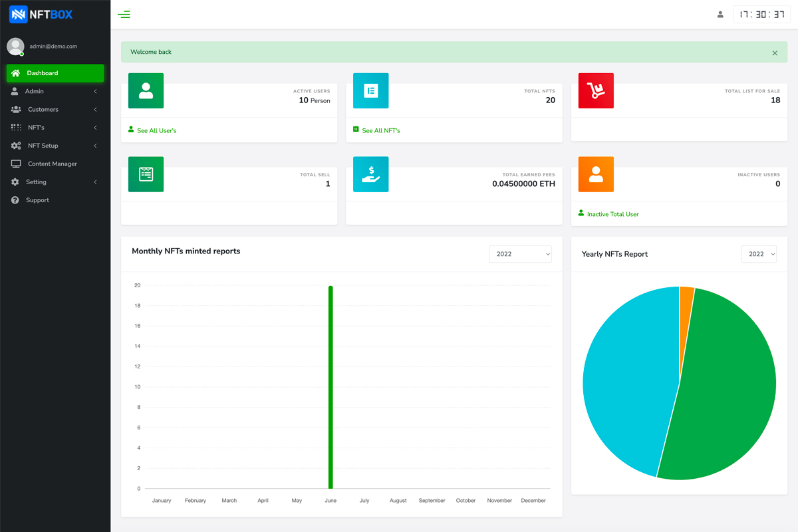This screenshot has width=798, height=532.
Task: Open the user profile icon in the header
Action: tap(720, 14)
